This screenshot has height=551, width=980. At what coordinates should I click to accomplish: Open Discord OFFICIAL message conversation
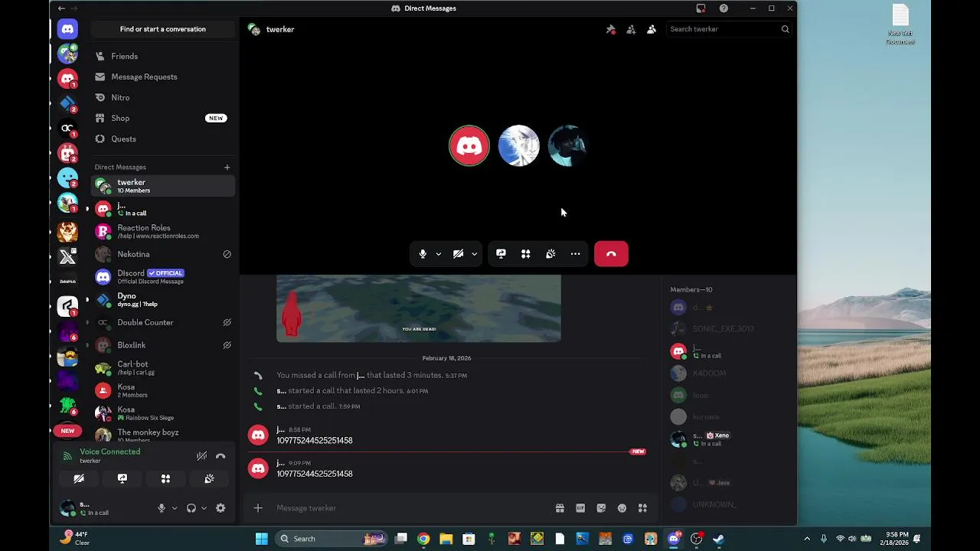tap(162, 276)
